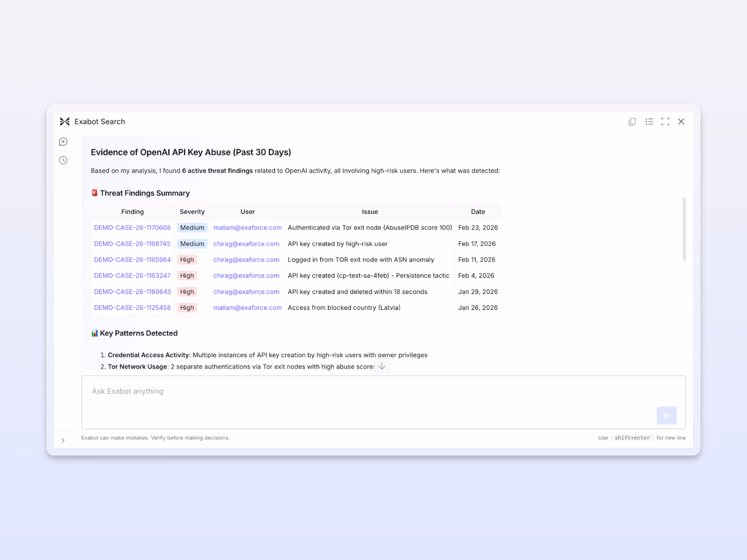Image resolution: width=747 pixels, height=560 pixels.
Task: Open finding DEMO-CASE-26-1170608
Action: [132, 228]
